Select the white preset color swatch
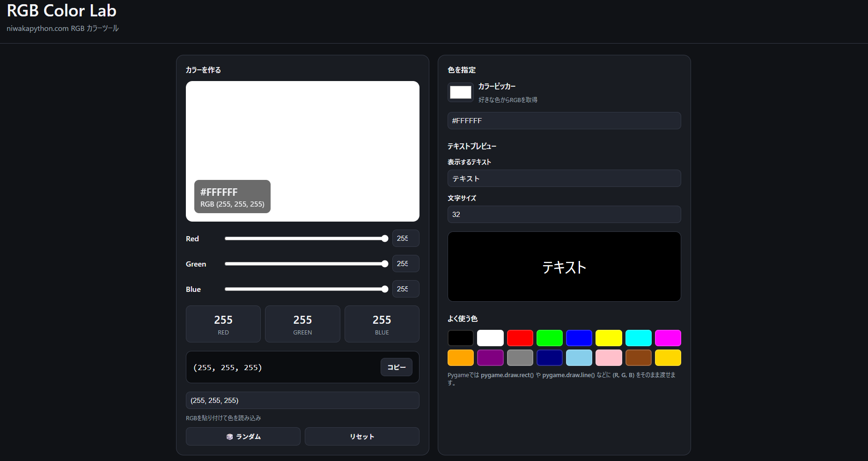 tap(490, 338)
